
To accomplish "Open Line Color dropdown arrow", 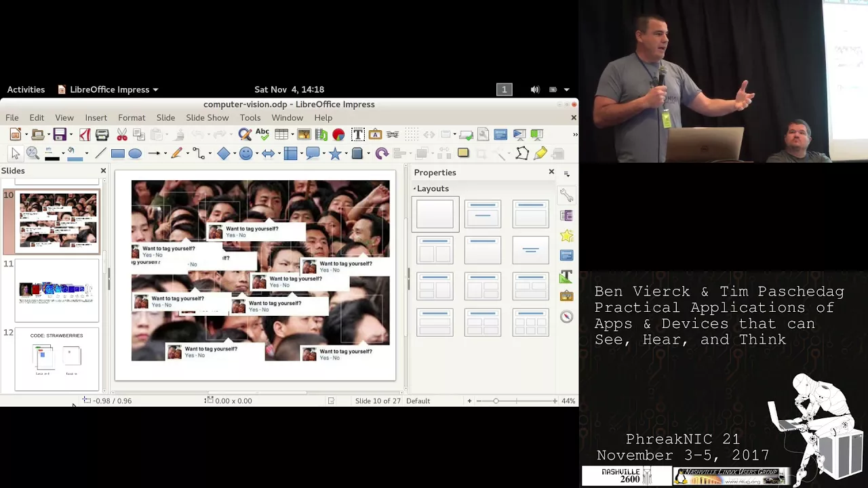I will click(x=64, y=154).
